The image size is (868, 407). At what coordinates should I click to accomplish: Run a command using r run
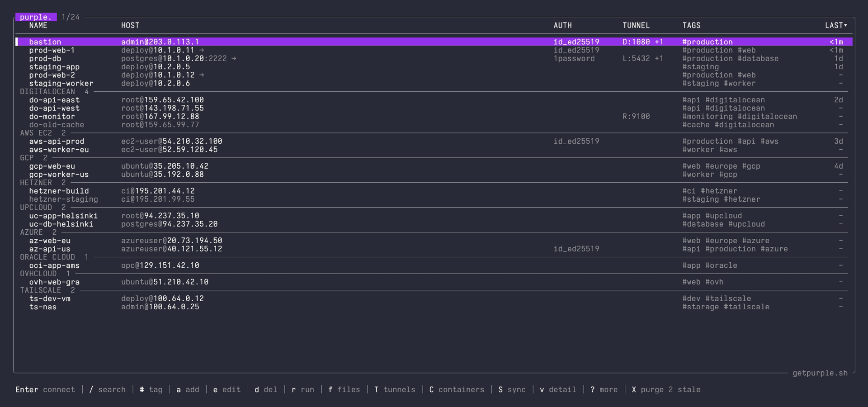302,389
